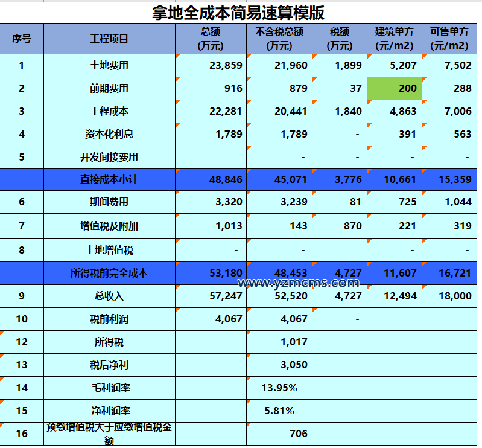Click 资本化利息 建筑单方 value 391

pyautogui.click(x=394, y=134)
